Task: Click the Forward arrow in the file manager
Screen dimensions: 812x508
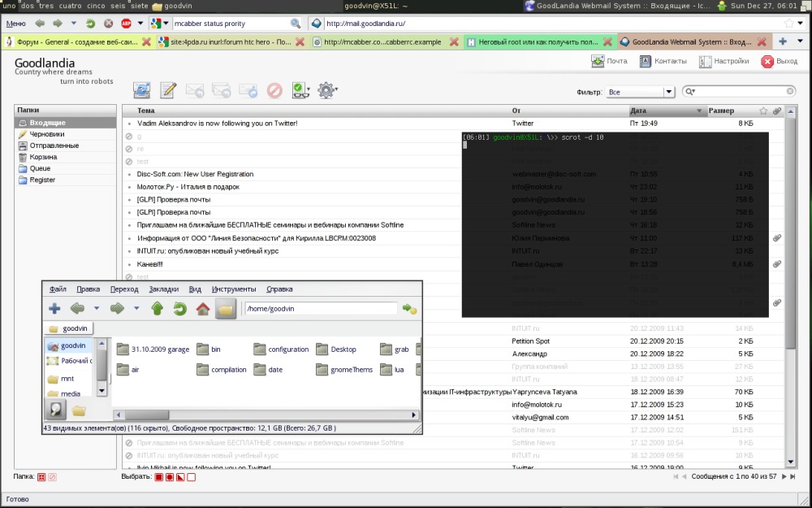Action: pyautogui.click(x=118, y=309)
